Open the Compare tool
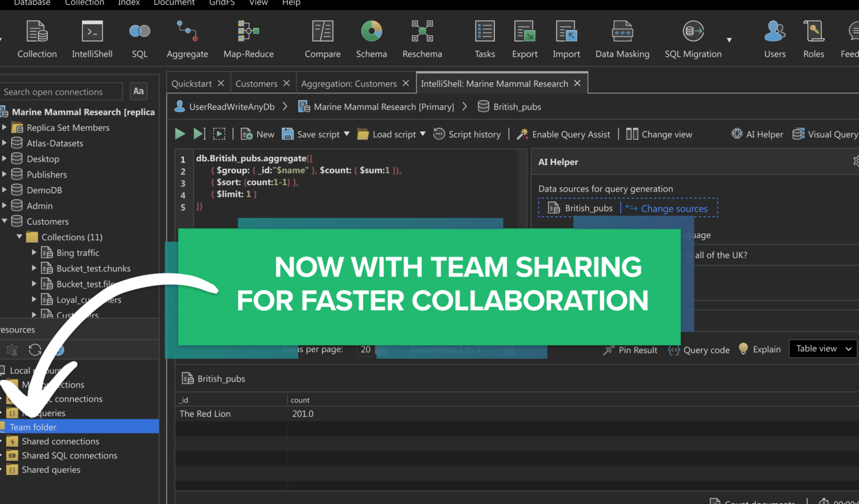 click(x=323, y=39)
